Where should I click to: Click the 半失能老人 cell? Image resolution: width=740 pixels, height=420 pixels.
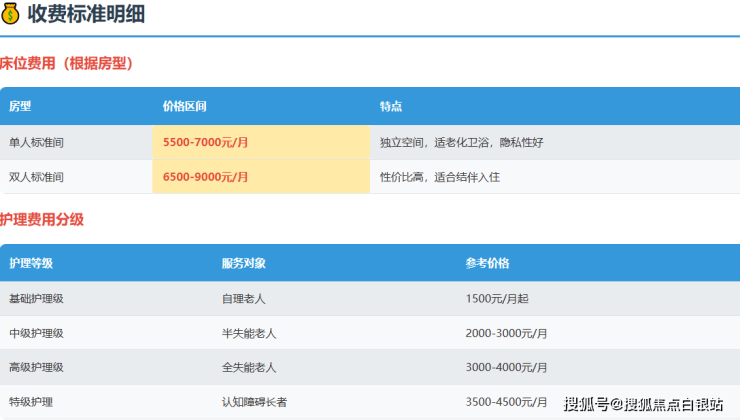pyautogui.click(x=249, y=333)
